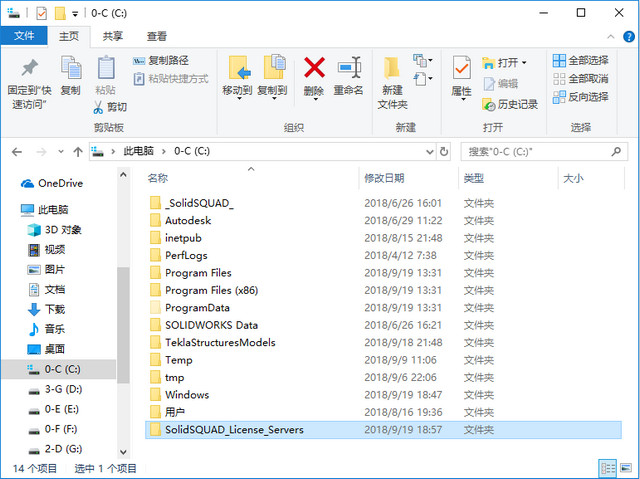
Task: Click the New Folder (新建文件夹) icon
Action: coord(392,68)
